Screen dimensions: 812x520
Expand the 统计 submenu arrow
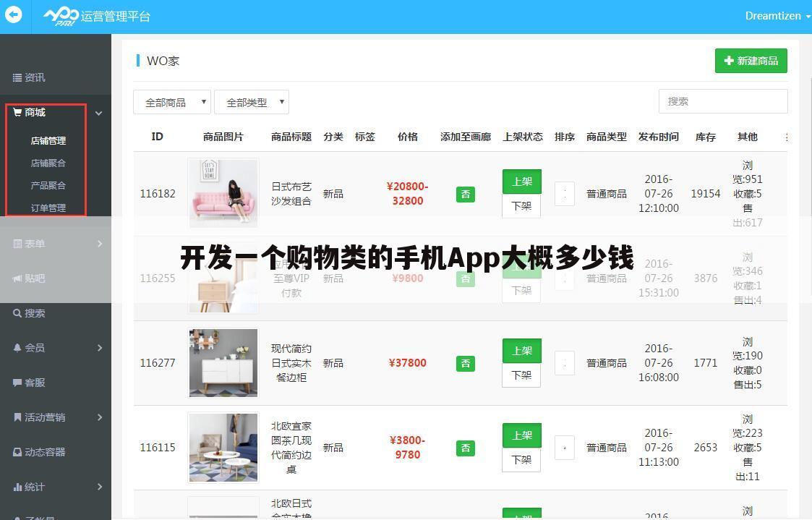point(100,486)
